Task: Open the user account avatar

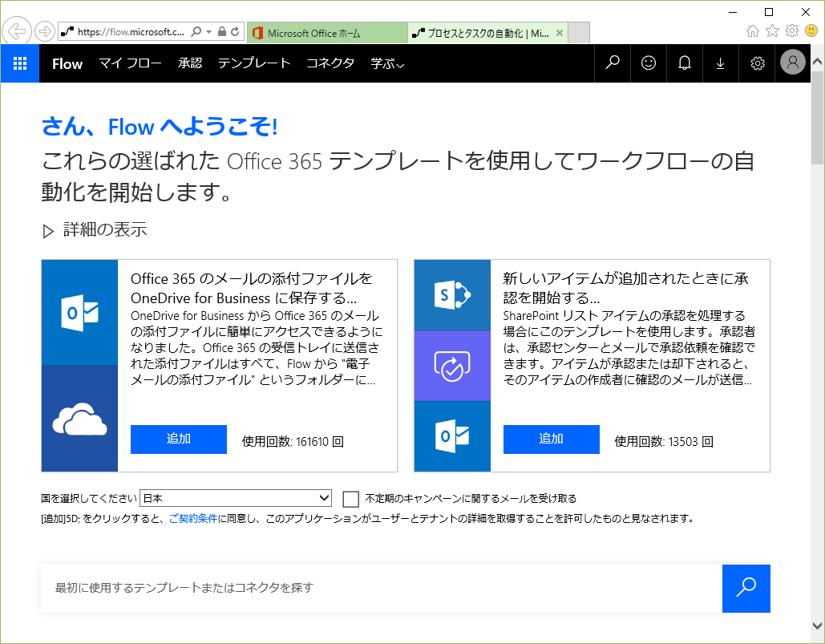Action: point(793,63)
